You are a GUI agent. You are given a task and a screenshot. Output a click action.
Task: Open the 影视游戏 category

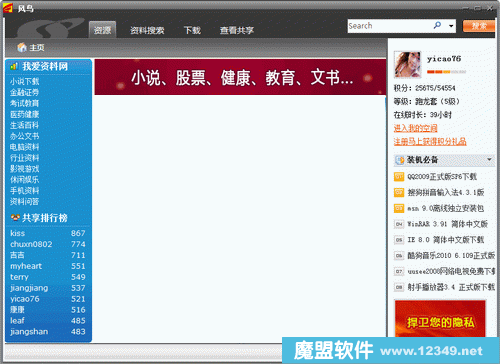pyautogui.click(x=24, y=169)
